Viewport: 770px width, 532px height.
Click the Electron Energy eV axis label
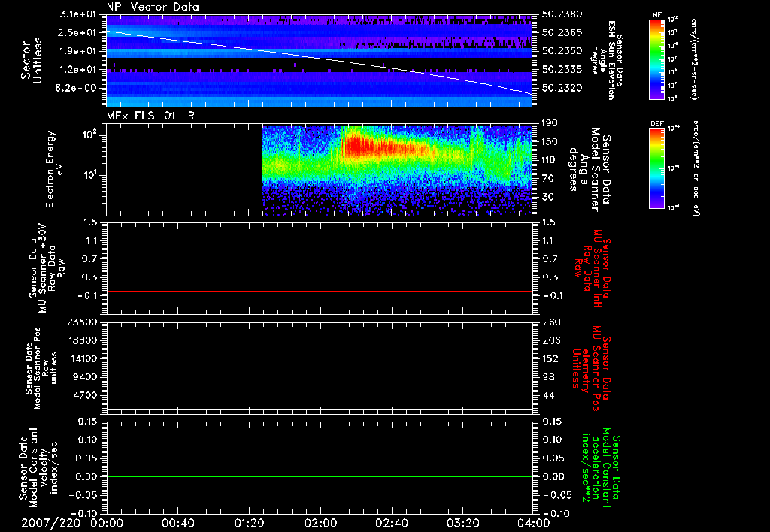tap(54, 169)
